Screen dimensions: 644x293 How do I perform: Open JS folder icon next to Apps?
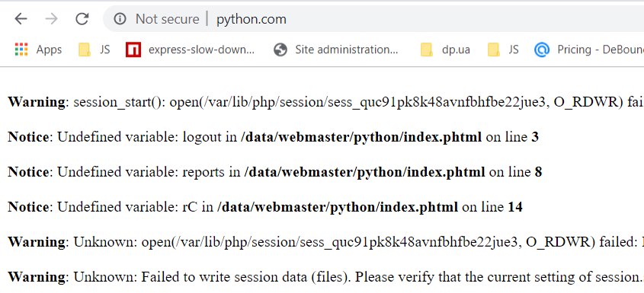pyautogui.click(x=84, y=49)
